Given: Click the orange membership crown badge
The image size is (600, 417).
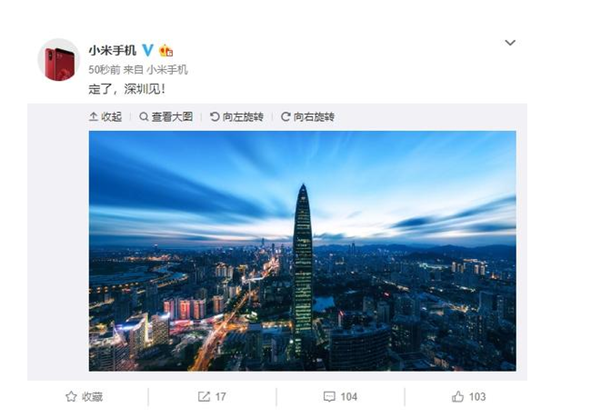Looking at the screenshot, I should (x=166, y=50).
